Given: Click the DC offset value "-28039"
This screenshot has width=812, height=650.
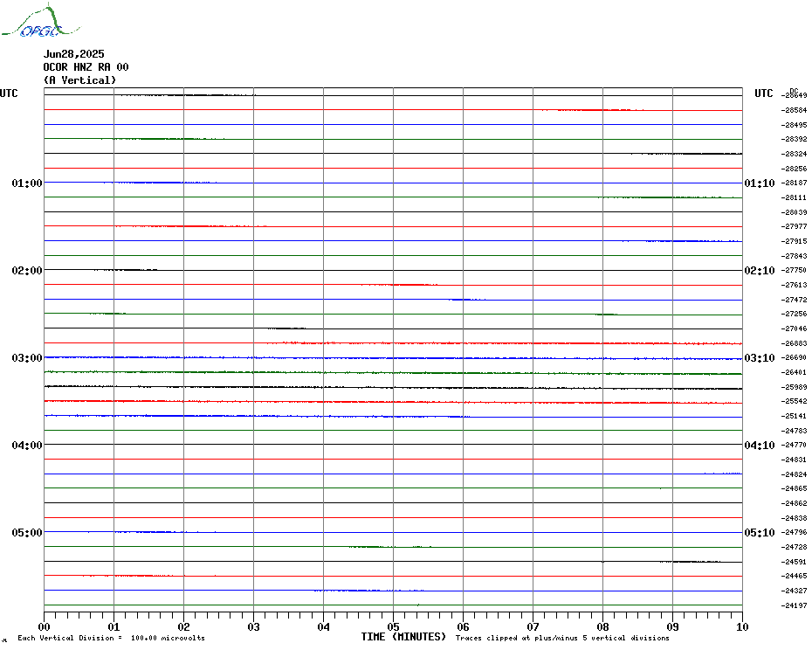Looking at the screenshot, I should click(795, 212).
